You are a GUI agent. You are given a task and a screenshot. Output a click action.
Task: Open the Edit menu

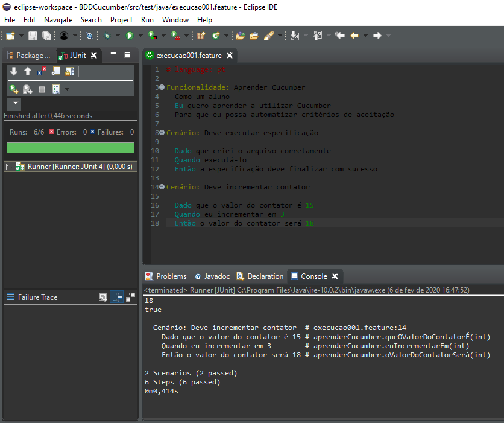point(30,20)
